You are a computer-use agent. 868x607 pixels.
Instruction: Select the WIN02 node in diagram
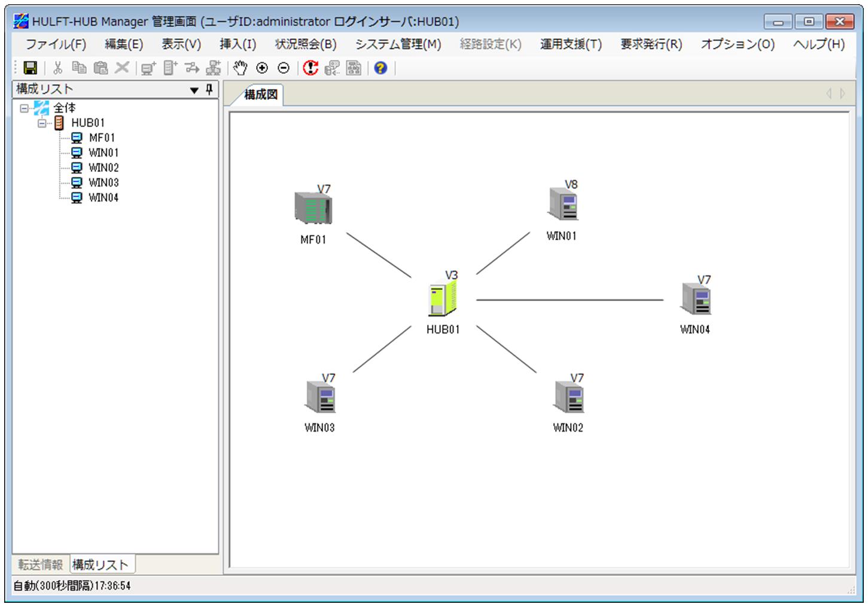569,396
